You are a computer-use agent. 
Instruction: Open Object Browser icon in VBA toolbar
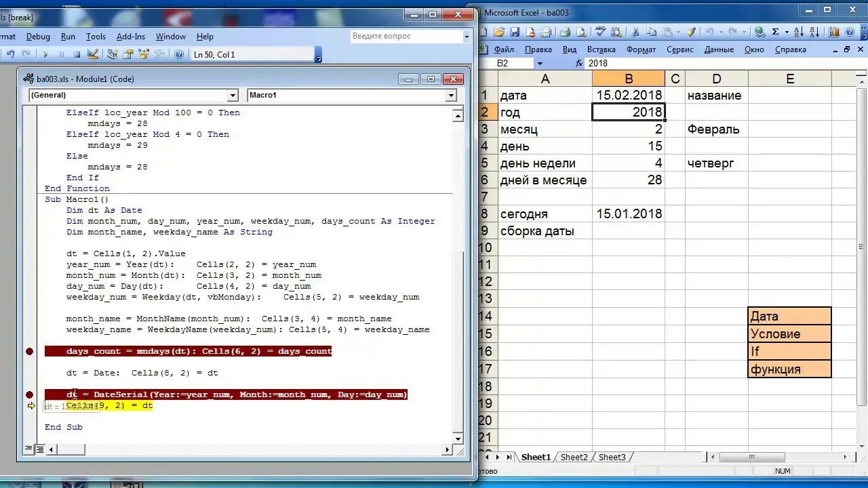(144, 54)
